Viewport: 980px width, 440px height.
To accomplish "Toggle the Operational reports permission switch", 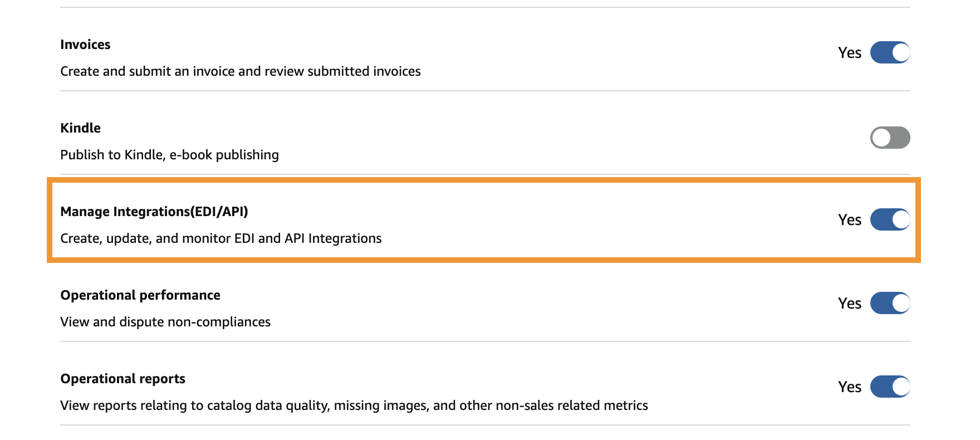I will 890,387.
